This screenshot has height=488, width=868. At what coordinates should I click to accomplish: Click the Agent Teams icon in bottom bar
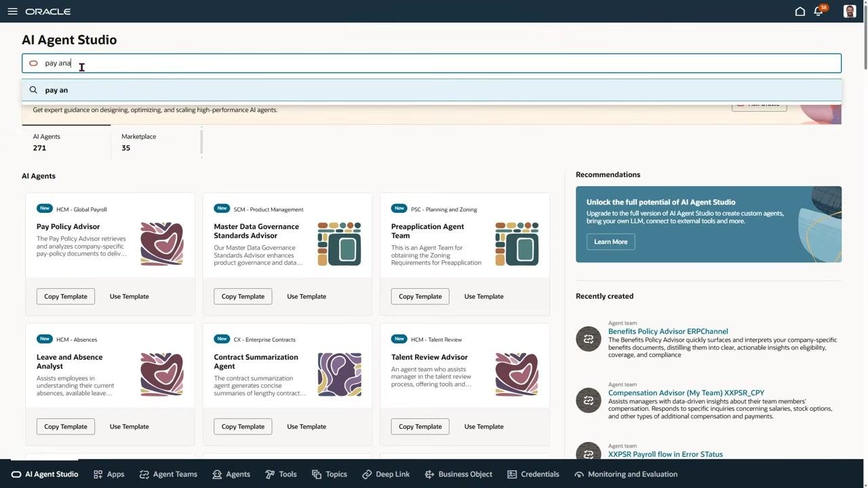coord(144,474)
